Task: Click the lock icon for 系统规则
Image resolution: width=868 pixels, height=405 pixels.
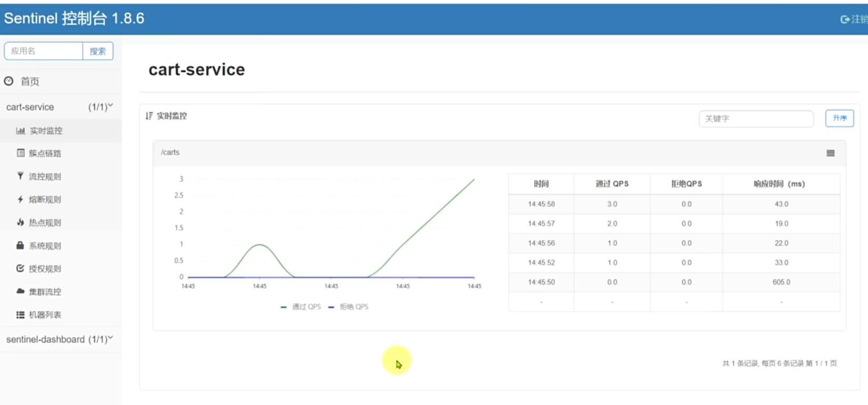Action: [x=20, y=245]
